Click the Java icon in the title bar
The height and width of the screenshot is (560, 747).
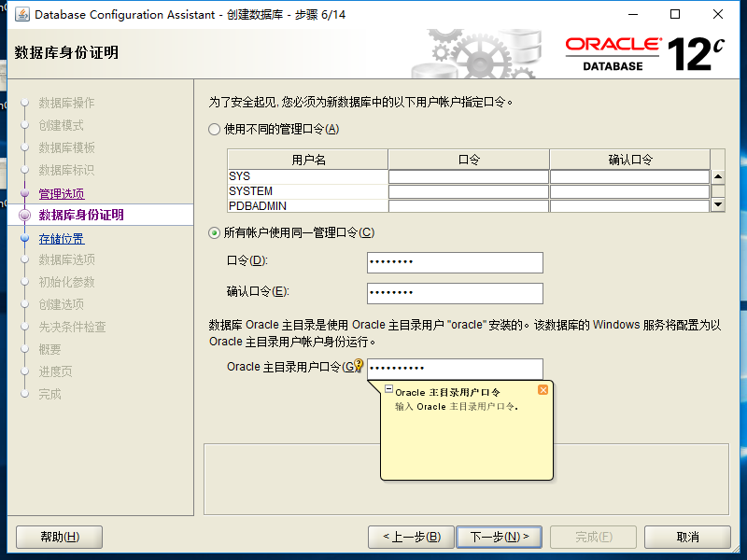[x=21, y=14]
